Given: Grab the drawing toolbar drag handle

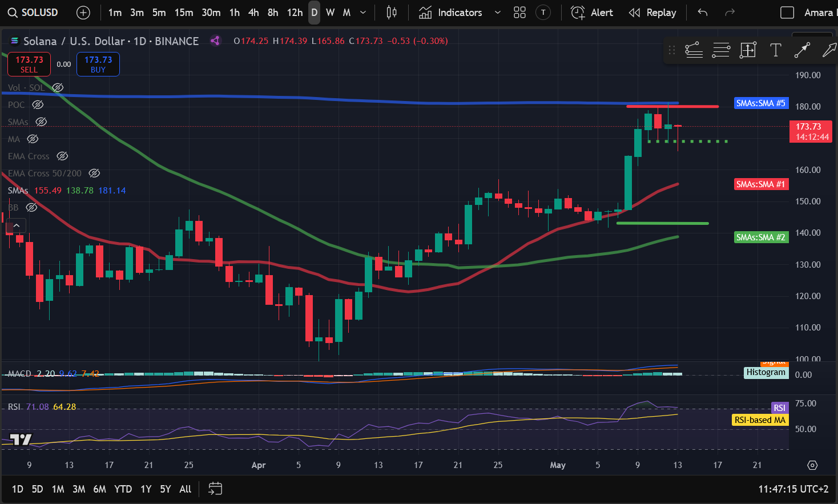Looking at the screenshot, I should 672,50.
